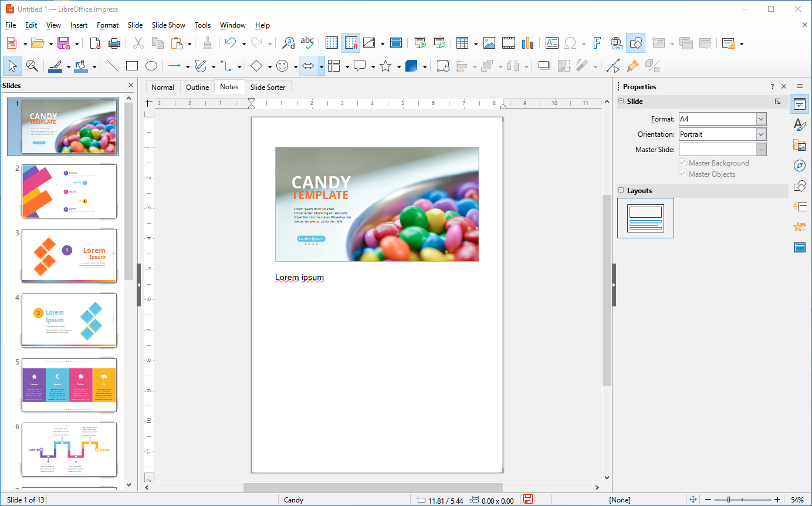Screen dimensions: 812x506
Task: Select the notes page layout thumbnail
Action: coord(645,218)
